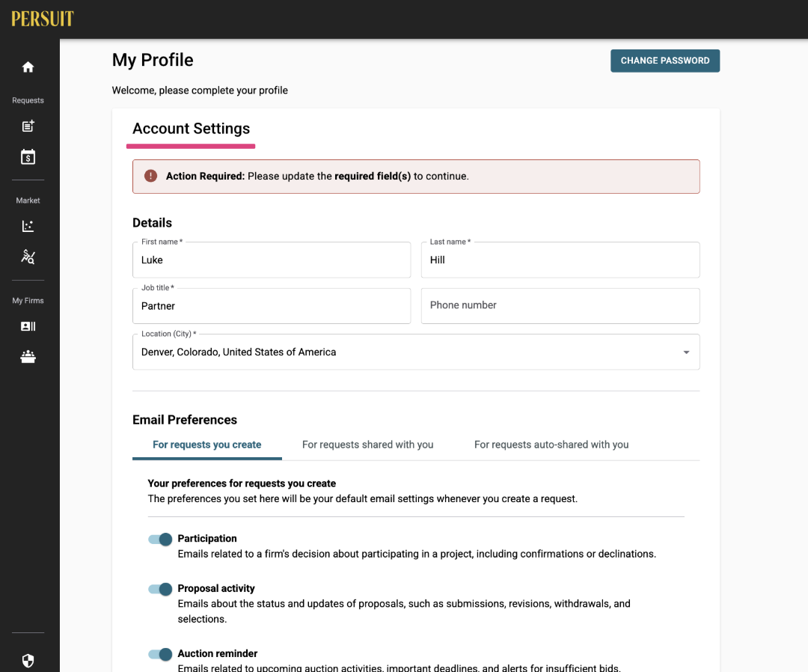Click the Change Password button
Image resolution: width=808 pixels, height=672 pixels.
664,61
